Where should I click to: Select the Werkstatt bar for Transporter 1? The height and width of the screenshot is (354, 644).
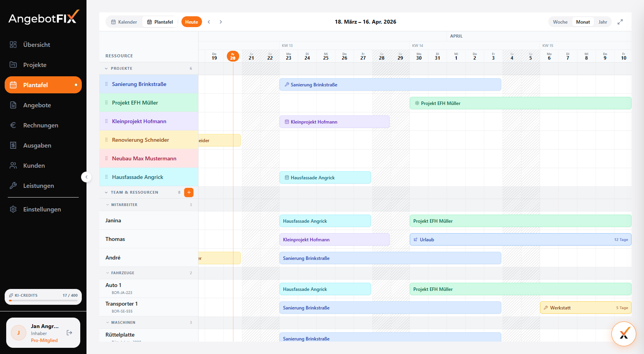585,308
